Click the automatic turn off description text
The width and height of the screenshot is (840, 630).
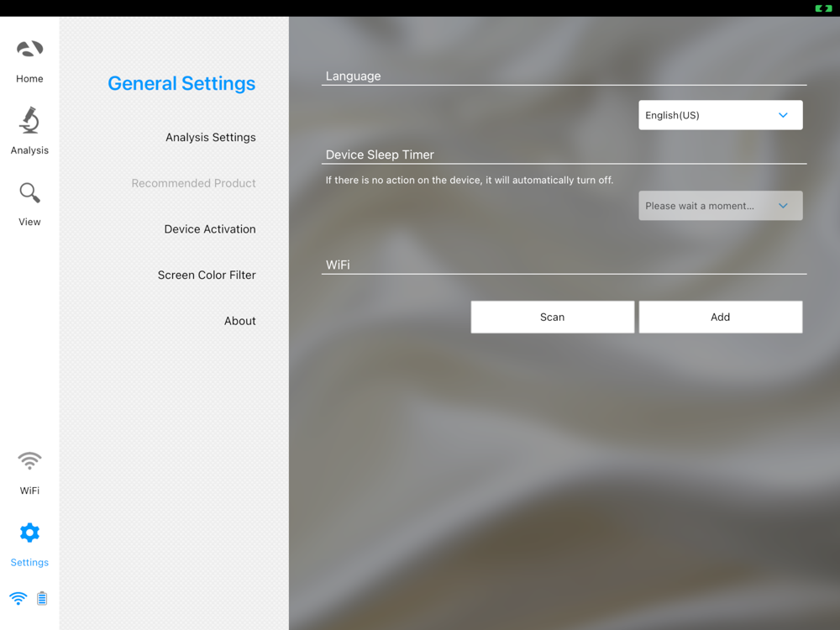tap(470, 181)
